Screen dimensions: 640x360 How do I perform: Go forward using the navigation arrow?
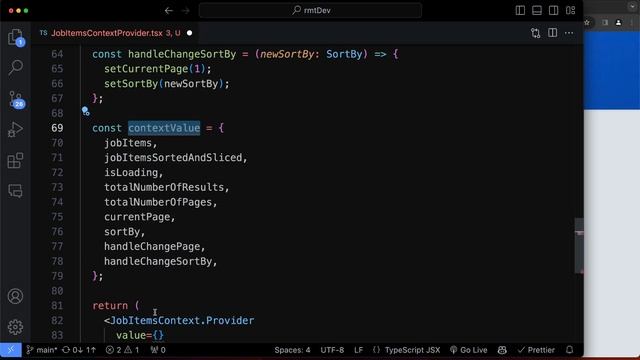186,11
